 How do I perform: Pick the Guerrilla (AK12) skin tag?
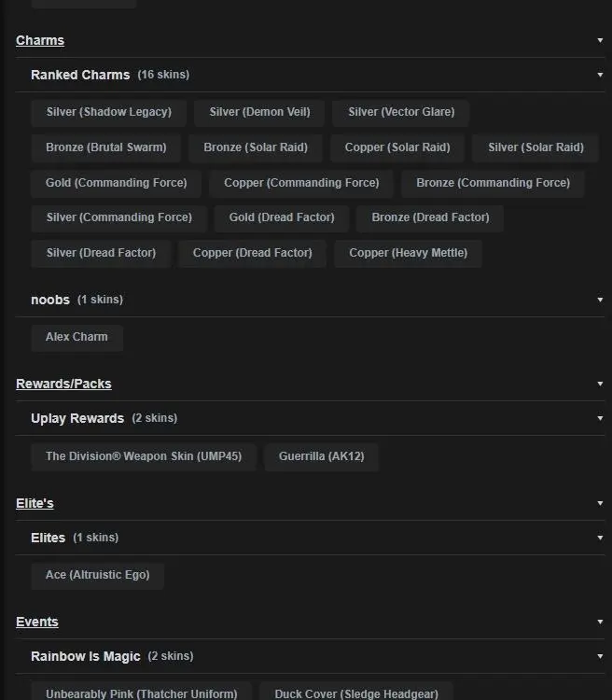321,456
